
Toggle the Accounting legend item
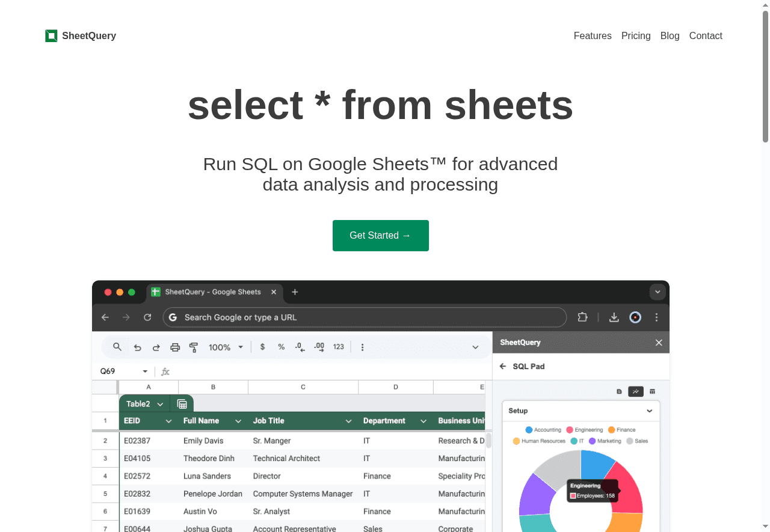pyautogui.click(x=543, y=430)
